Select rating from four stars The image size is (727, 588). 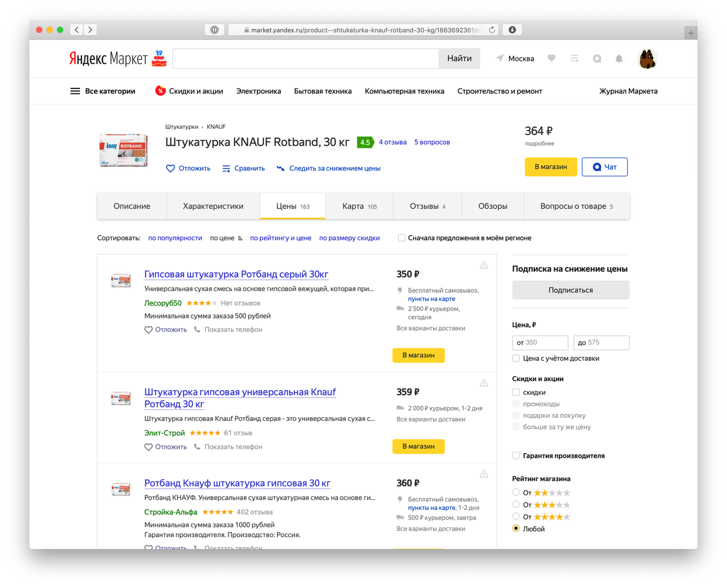pyautogui.click(x=516, y=517)
